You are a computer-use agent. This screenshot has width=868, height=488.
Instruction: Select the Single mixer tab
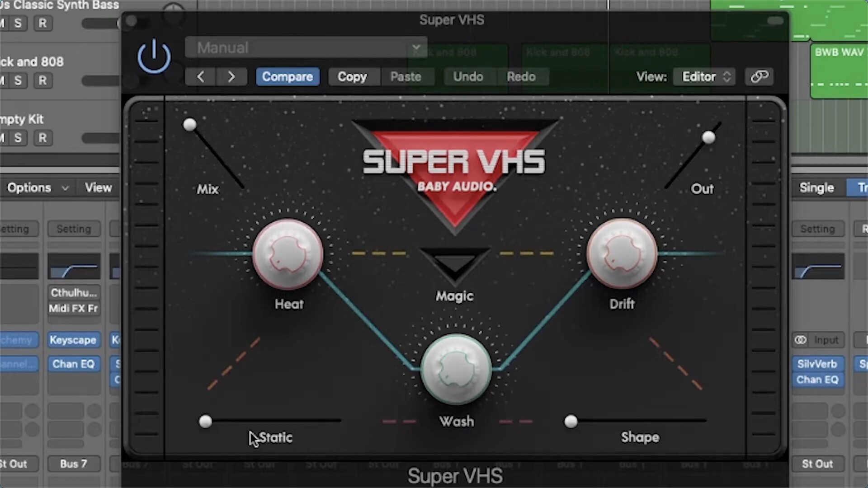point(816,188)
